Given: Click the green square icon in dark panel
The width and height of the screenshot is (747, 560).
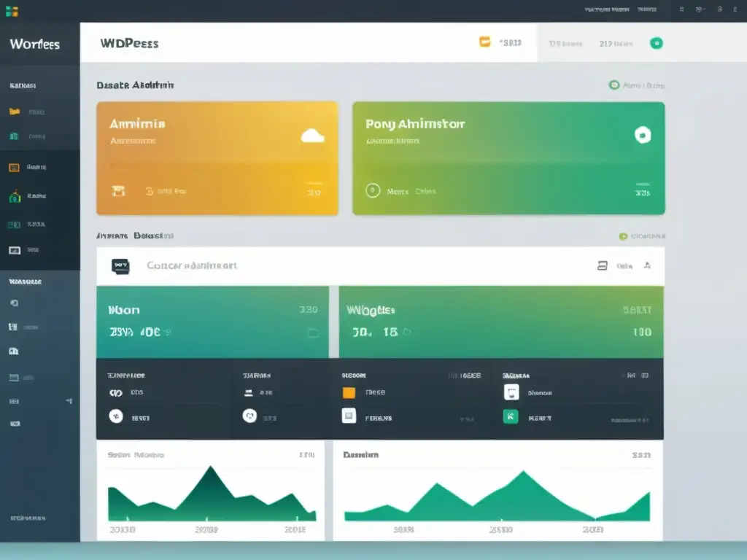Looking at the screenshot, I should click(511, 416).
